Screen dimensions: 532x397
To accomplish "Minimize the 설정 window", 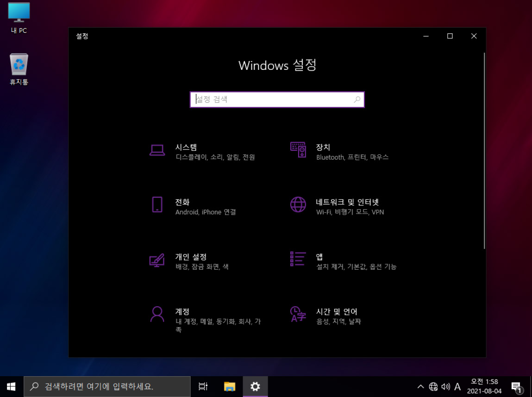I will pos(426,36).
